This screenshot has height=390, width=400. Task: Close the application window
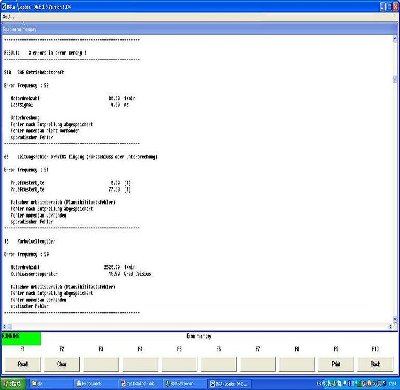coord(396,7)
